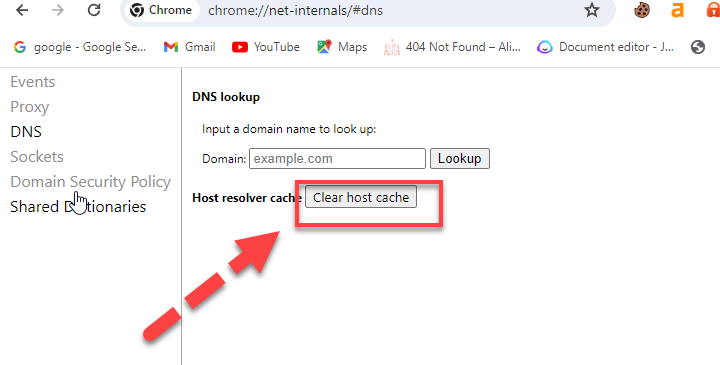Image resolution: width=720 pixels, height=365 pixels.
Task: Open the orange 'a' extension icon
Action: pos(677,10)
